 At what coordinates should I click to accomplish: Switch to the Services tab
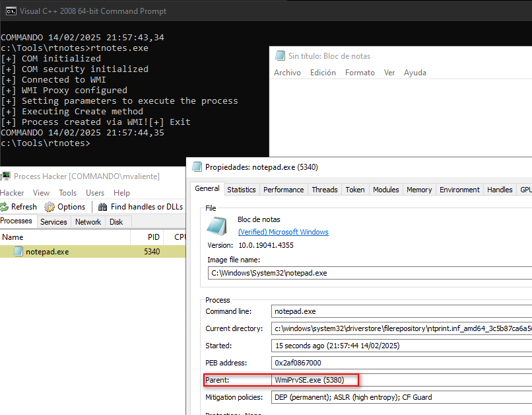point(53,222)
